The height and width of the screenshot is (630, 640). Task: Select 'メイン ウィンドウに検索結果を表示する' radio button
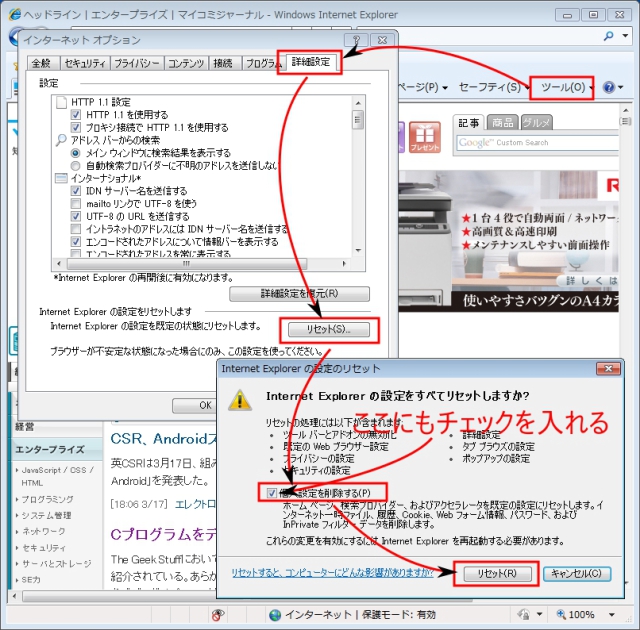76,153
